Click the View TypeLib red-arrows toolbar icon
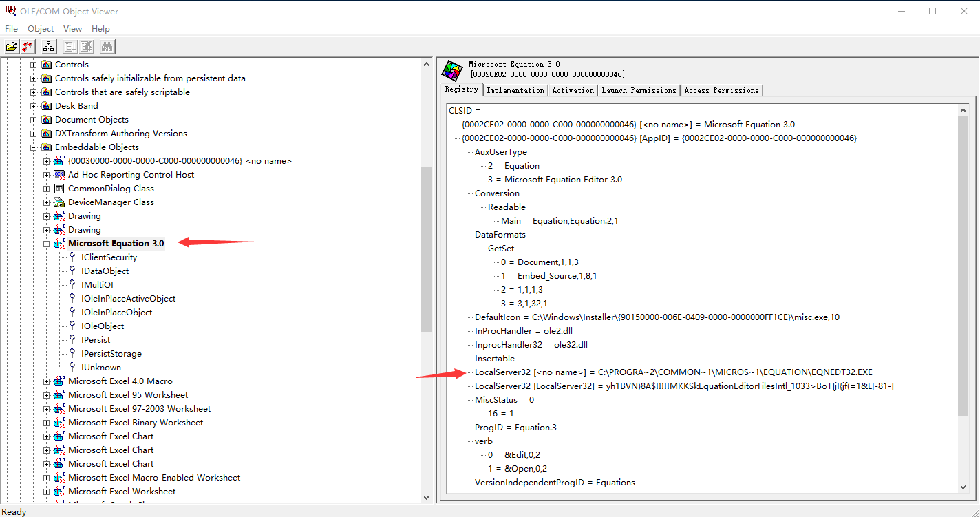Image resolution: width=980 pixels, height=517 pixels. tap(28, 47)
